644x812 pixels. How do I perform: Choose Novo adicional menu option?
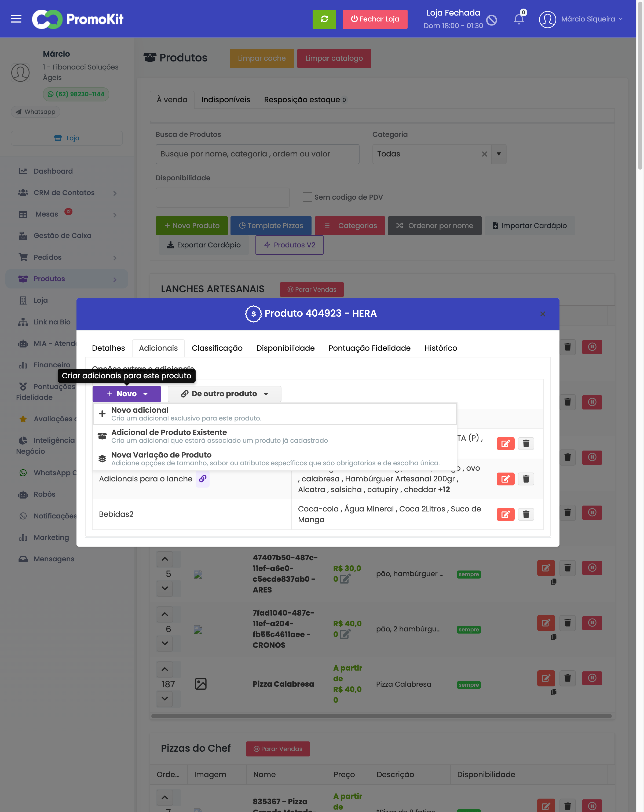pyautogui.click(x=275, y=414)
